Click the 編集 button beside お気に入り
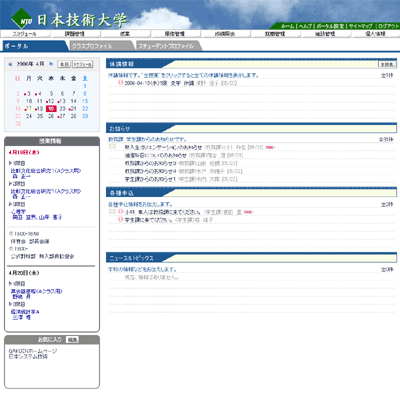 click(72, 340)
